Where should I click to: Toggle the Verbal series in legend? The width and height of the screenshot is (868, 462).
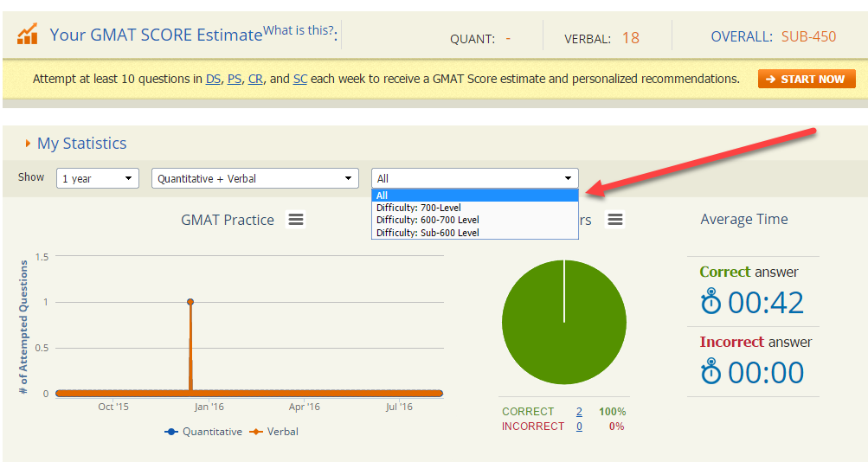pos(273,432)
